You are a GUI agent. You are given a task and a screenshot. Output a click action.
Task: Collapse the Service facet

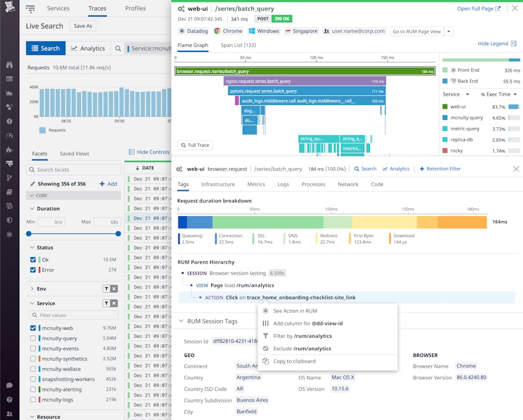point(32,303)
